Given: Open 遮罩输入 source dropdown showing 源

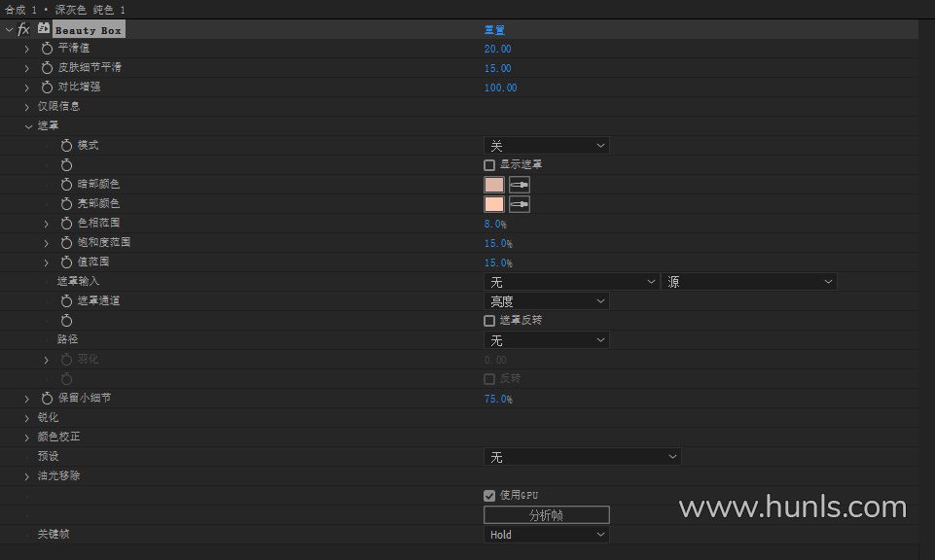Looking at the screenshot, I should 749,282.
